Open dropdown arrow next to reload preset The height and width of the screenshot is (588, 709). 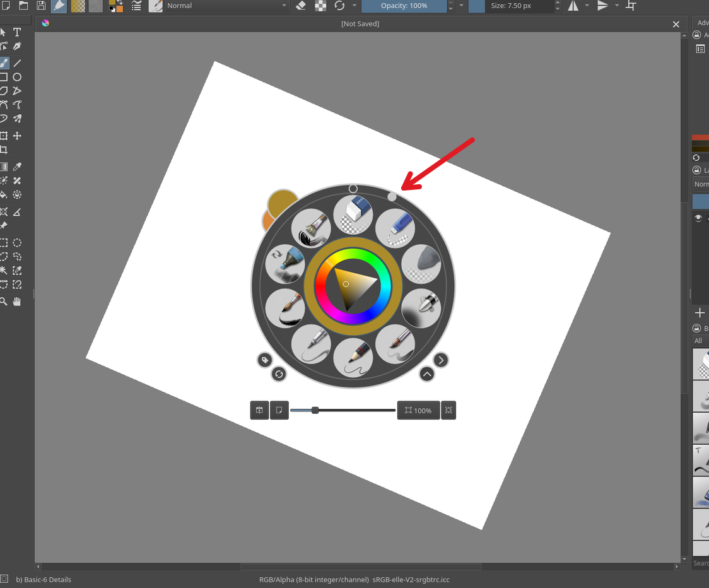(354, 6)
